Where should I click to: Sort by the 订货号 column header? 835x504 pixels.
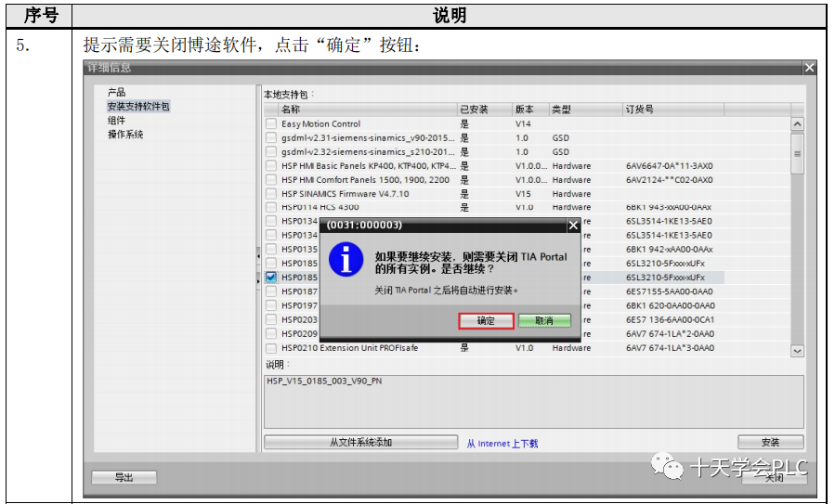click(673, 110)
